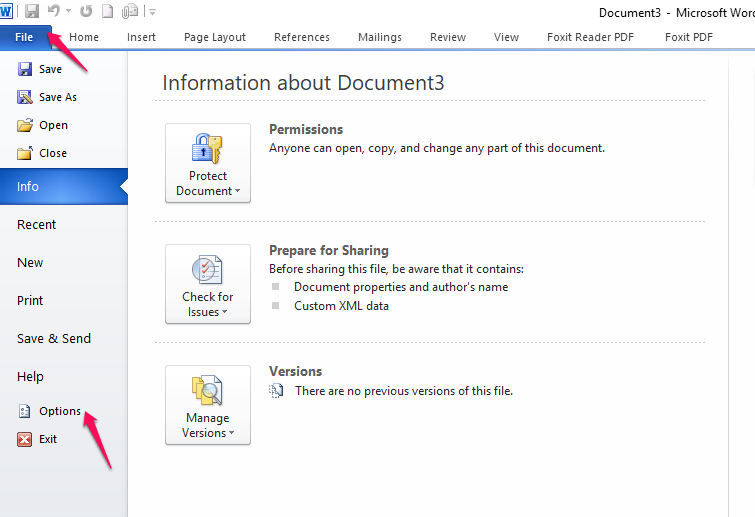Image resolution: width=755 pixels, height=517 pixels.
Task: Click the Close text label in sidebar
Action: [x=53, y=153]
